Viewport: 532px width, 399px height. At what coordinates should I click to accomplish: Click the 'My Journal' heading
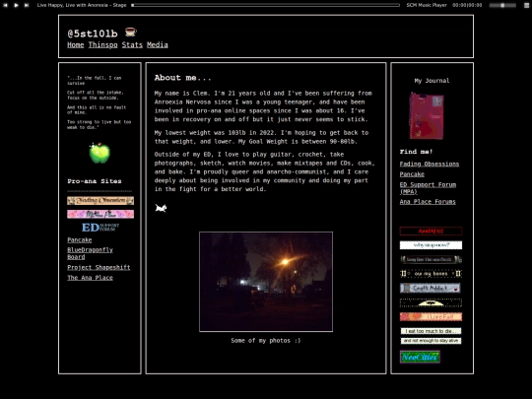[x=432, y=81]
